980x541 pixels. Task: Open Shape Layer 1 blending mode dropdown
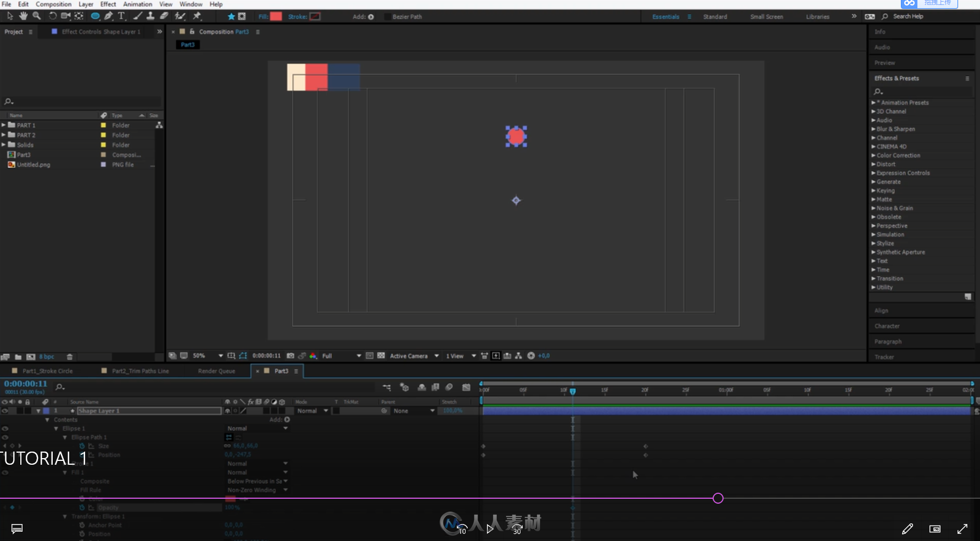click(312, 410)
